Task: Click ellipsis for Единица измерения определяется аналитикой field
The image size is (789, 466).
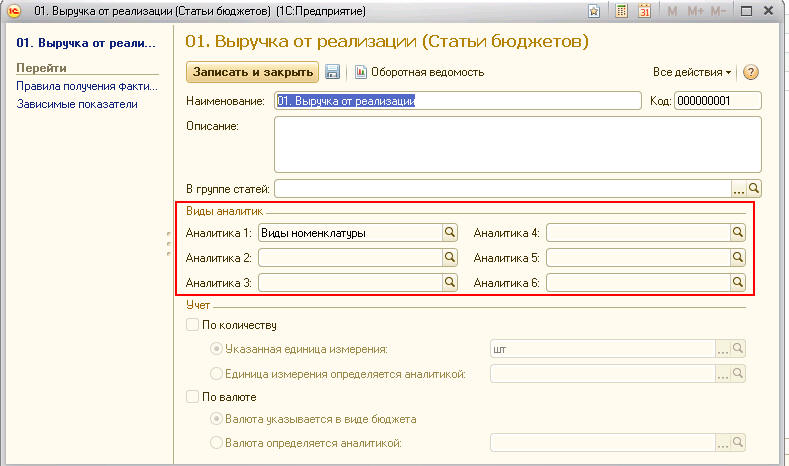Action: 723,374
